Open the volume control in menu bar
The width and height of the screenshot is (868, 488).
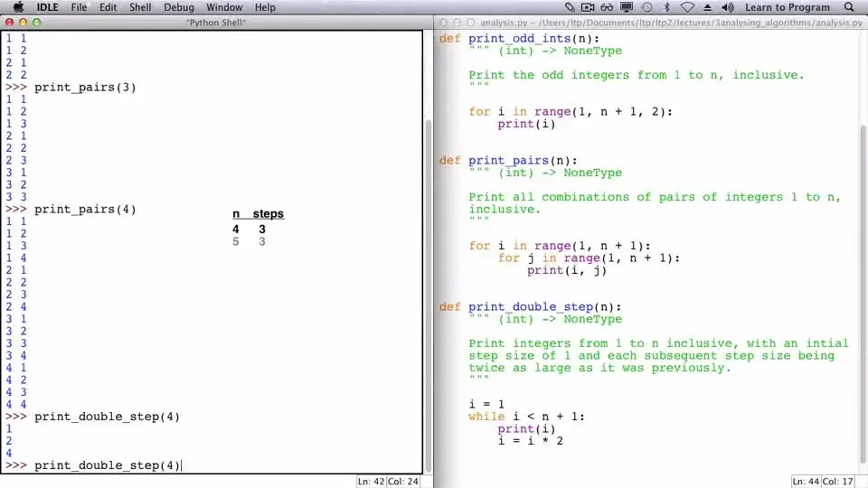click(x=727, y=7)
